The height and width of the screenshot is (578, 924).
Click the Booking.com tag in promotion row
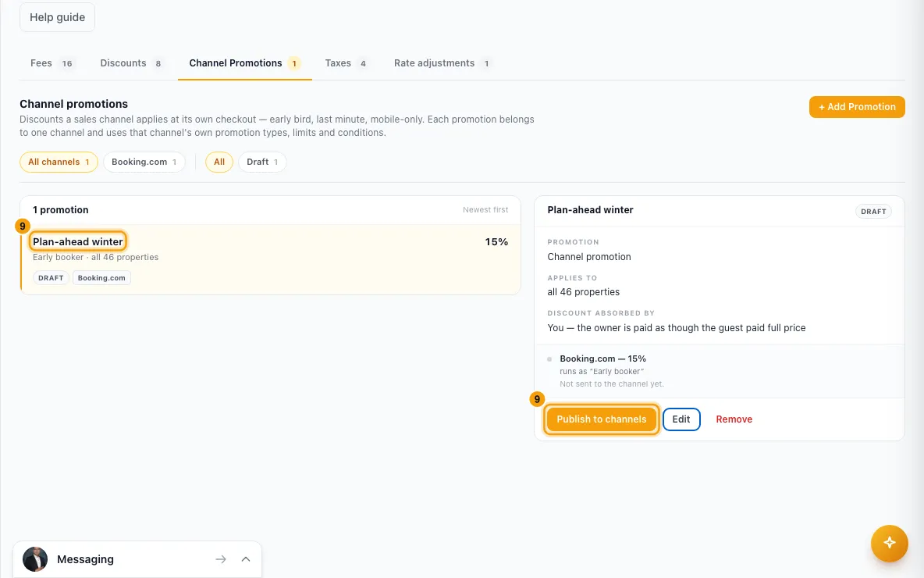coord(101,278)
